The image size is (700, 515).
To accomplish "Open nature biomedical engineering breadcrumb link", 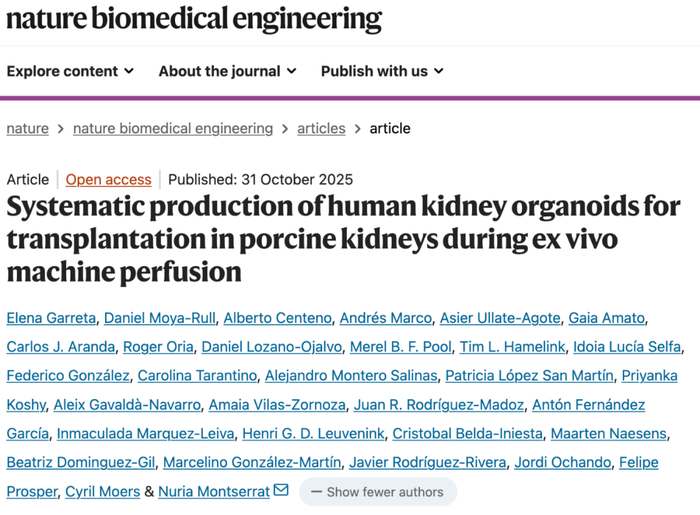I will coord(173,128).
